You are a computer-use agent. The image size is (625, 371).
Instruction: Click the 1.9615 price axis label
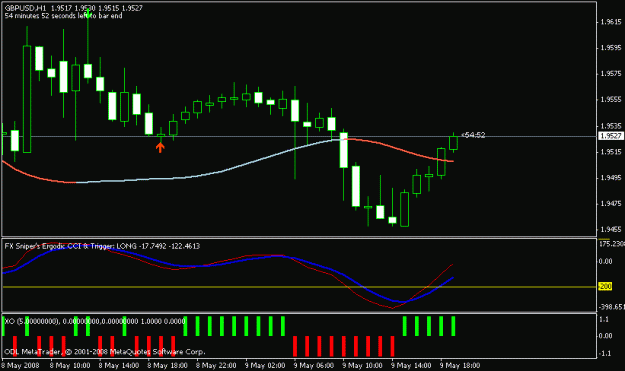[x=611, y=22]
